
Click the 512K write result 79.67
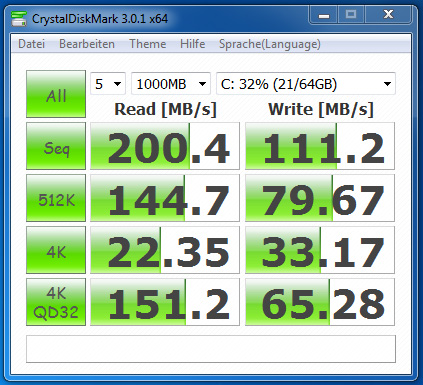320,198
